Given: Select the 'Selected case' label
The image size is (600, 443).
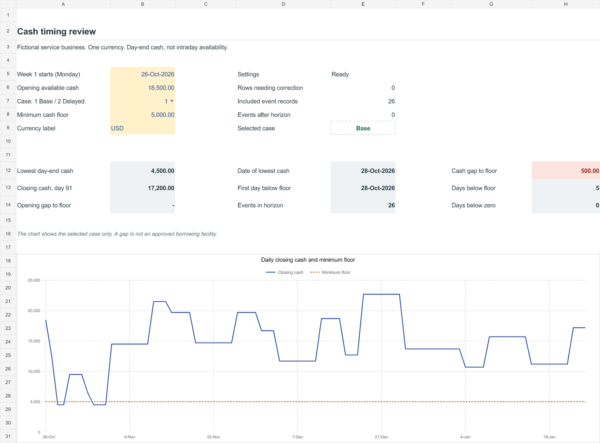Looking at the screenshot, I should pyautogui.click(x=256, y=128).
